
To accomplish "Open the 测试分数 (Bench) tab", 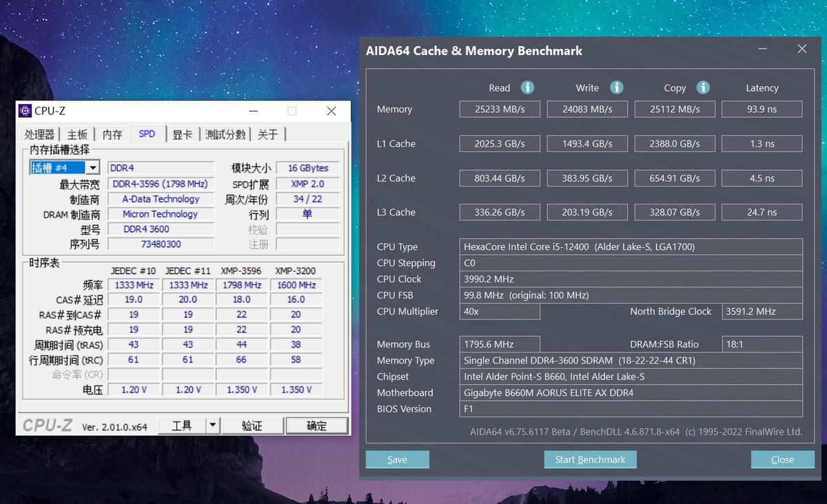I will pyautogui.click(x=225, y=134).
